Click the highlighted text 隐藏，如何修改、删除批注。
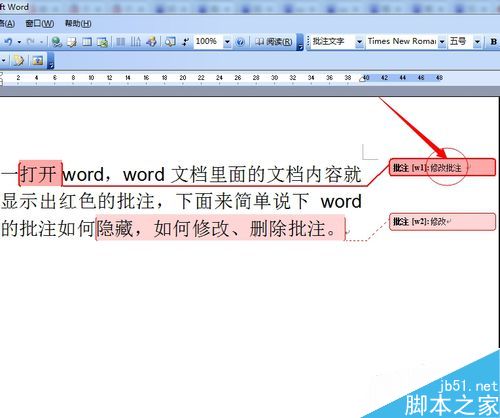500x418 pixels. [x=221, y=228]
